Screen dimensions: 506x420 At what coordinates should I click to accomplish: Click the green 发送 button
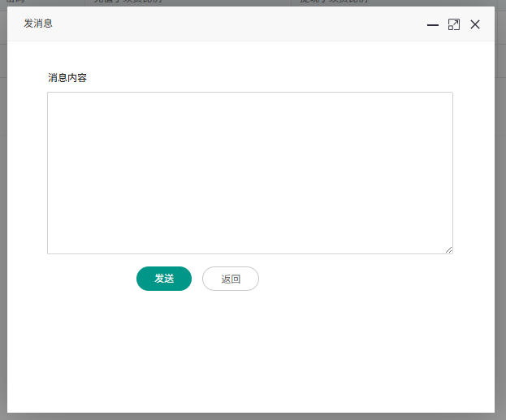[164, 279]
